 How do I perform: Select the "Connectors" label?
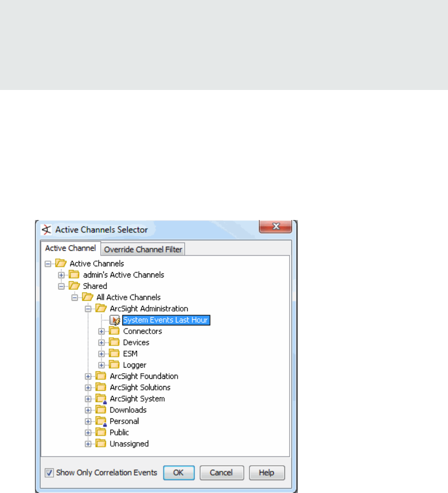[142, 331]
